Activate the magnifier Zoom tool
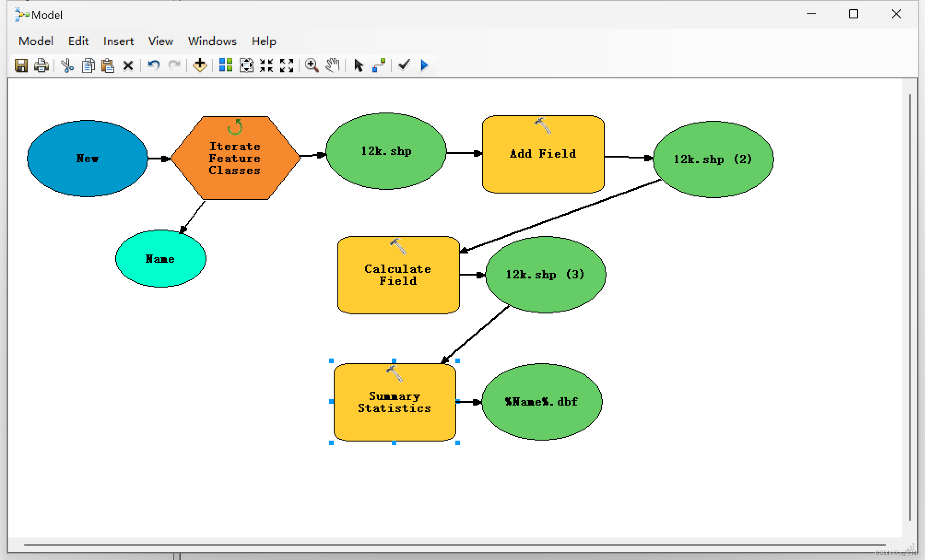 [x=312, y=65]
